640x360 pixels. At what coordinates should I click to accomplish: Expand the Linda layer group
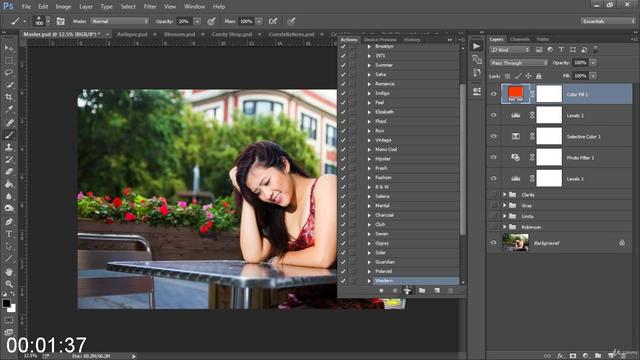(505, 216)
